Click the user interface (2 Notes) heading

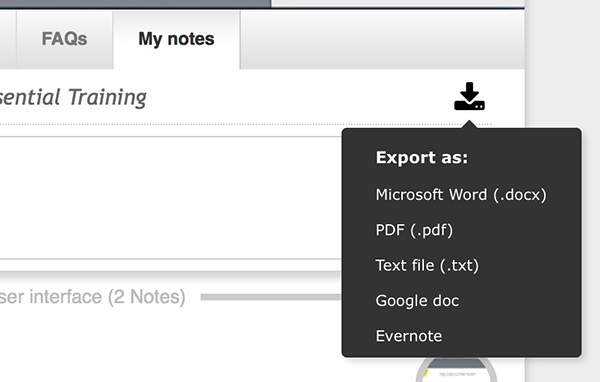click(92, 297)
